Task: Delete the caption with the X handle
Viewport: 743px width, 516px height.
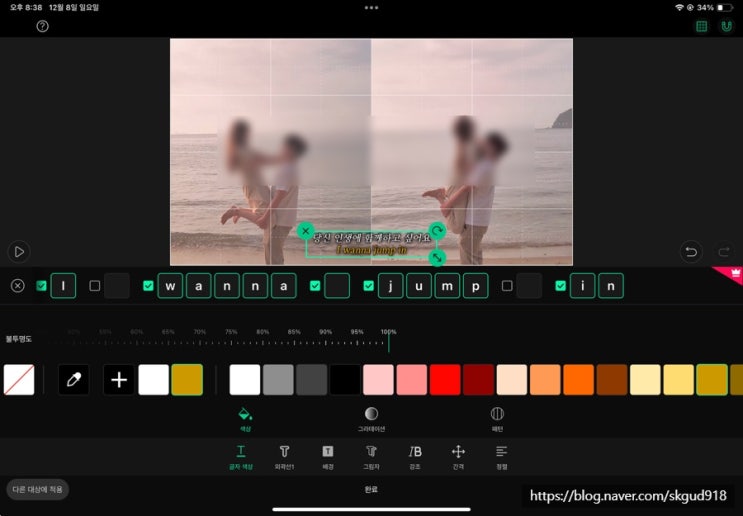Action: [306, 231]
